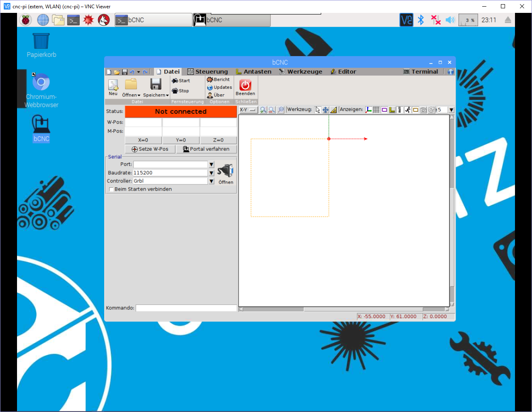The width and height of the screenshot is (532, 412).
Task: Click the Y=0 button
Action: (181, 140)
